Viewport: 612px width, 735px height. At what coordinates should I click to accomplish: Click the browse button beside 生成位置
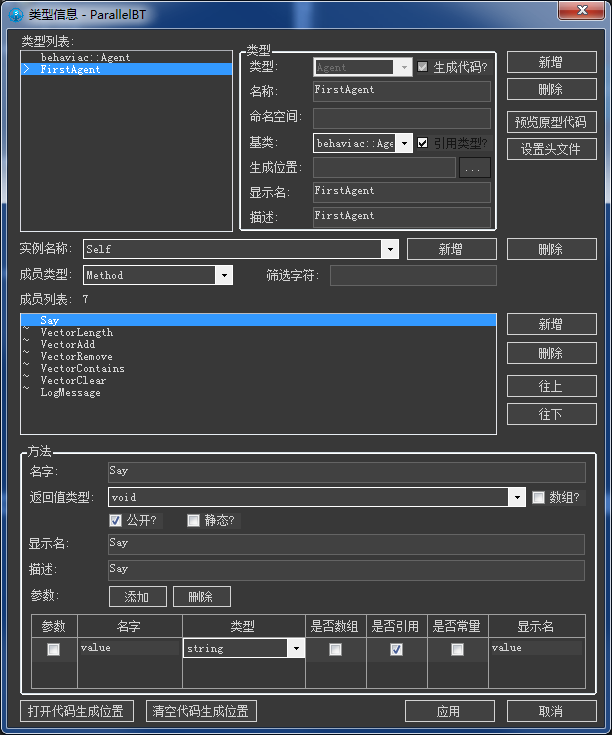(475, 168)
